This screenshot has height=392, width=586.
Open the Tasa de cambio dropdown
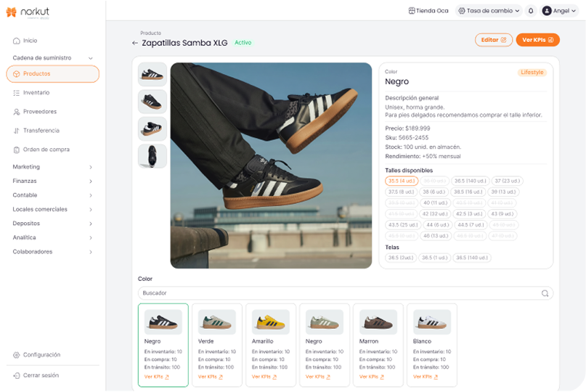pos(489,11)
